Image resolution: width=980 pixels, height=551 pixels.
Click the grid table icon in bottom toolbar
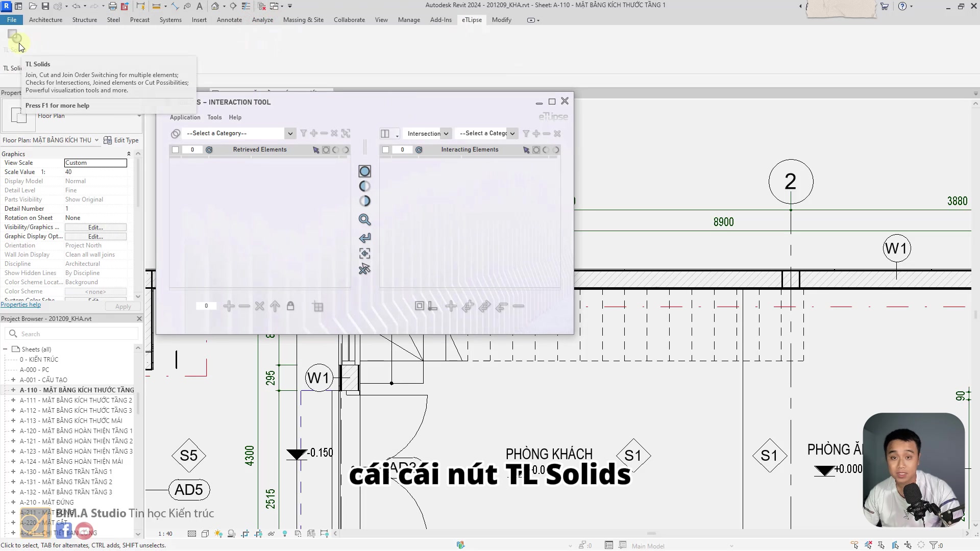pyautogui.click(x=318, y=307)
